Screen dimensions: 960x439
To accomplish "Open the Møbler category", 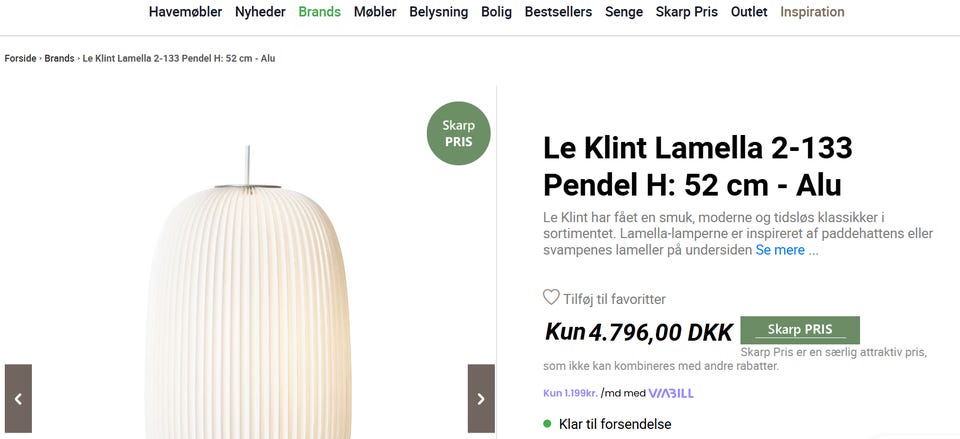I will [x=375, y=12].
